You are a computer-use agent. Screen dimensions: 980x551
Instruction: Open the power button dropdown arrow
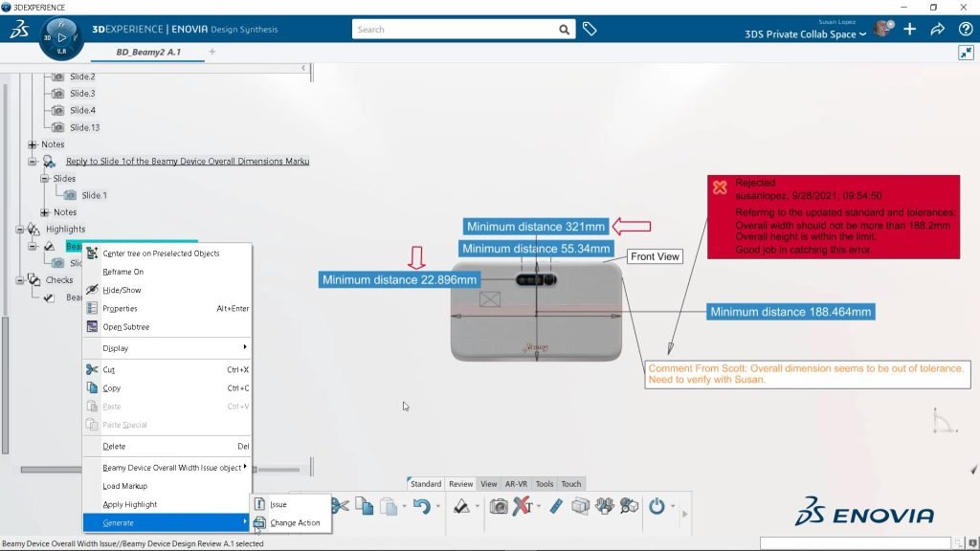673,506
